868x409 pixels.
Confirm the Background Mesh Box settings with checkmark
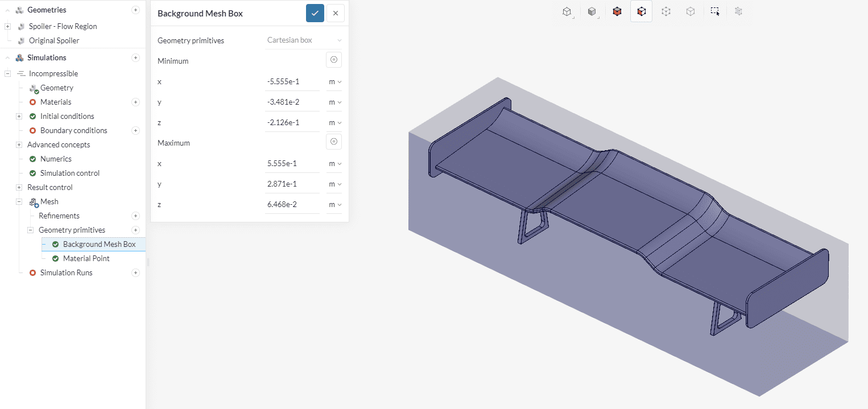coord(315,13)
